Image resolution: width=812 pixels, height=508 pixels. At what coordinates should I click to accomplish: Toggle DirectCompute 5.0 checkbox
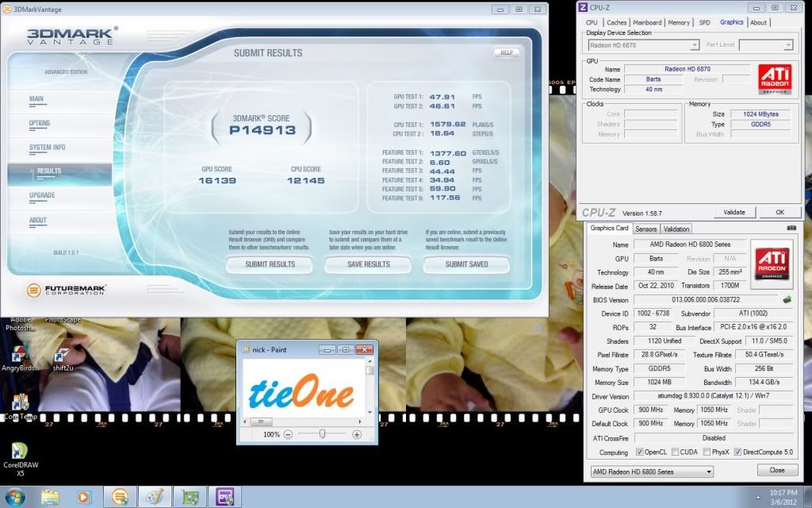(737, 452)
